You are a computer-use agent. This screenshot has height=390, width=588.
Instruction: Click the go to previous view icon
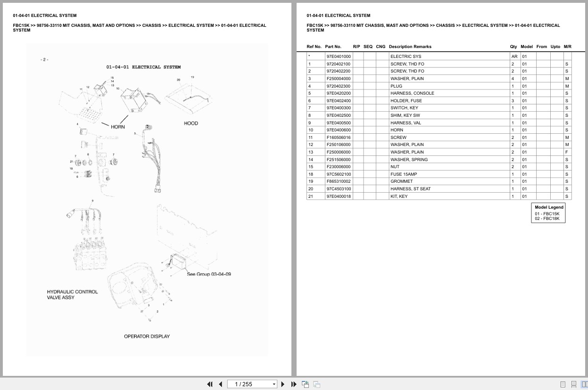click(305, 384)
